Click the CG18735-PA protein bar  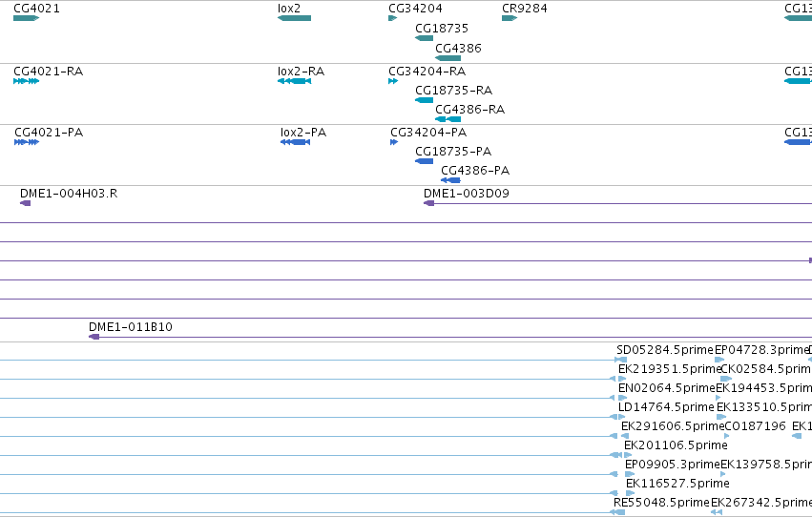pos(424,161)
